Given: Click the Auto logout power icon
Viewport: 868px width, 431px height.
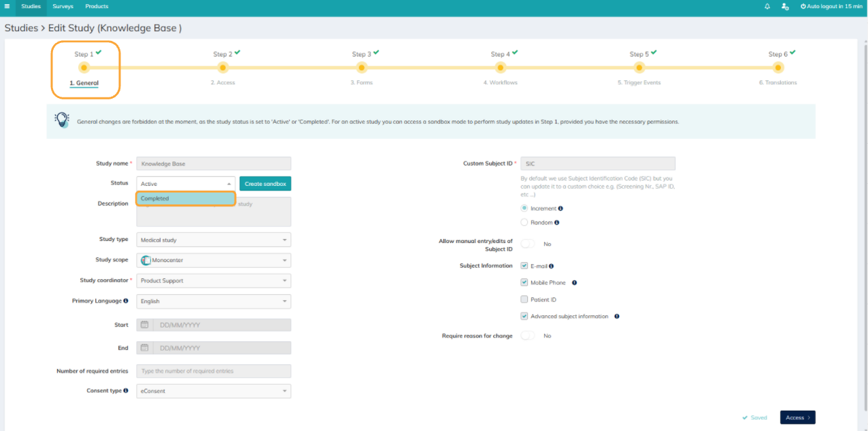Looking at the screenshot, I should [x=803, y=6].
